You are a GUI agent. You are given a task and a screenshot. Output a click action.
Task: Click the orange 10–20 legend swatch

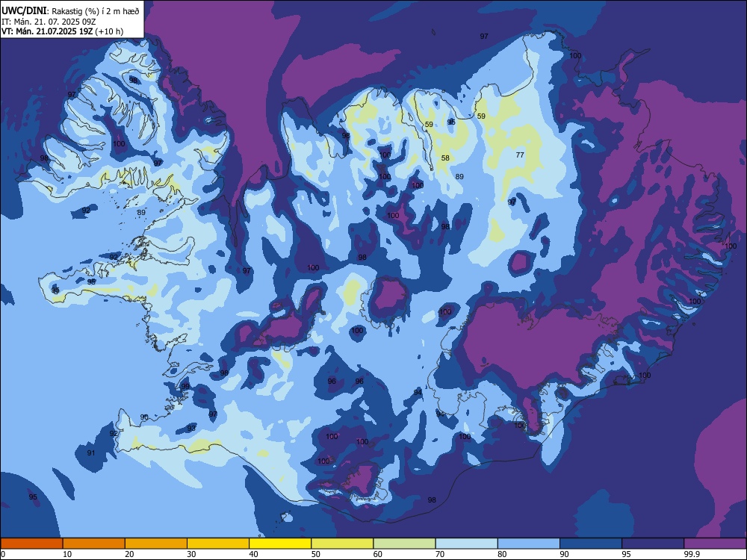[x=94, y=544]
